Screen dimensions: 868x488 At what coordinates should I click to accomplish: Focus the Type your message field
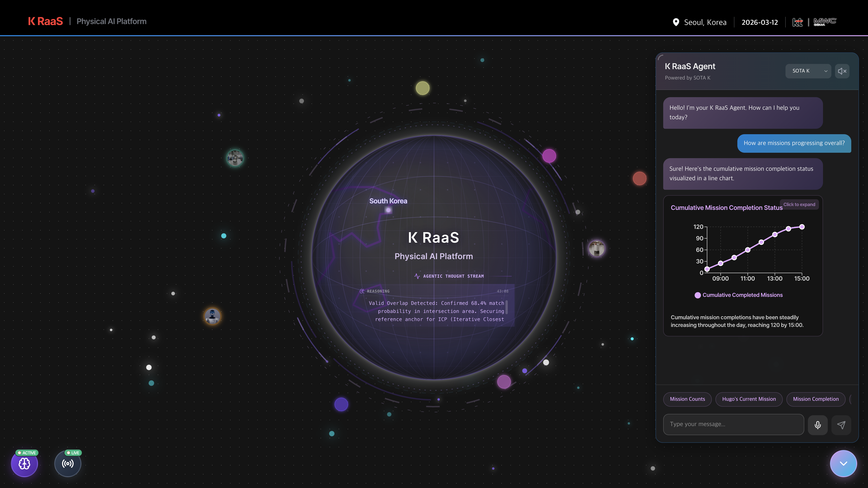[734, 424]
